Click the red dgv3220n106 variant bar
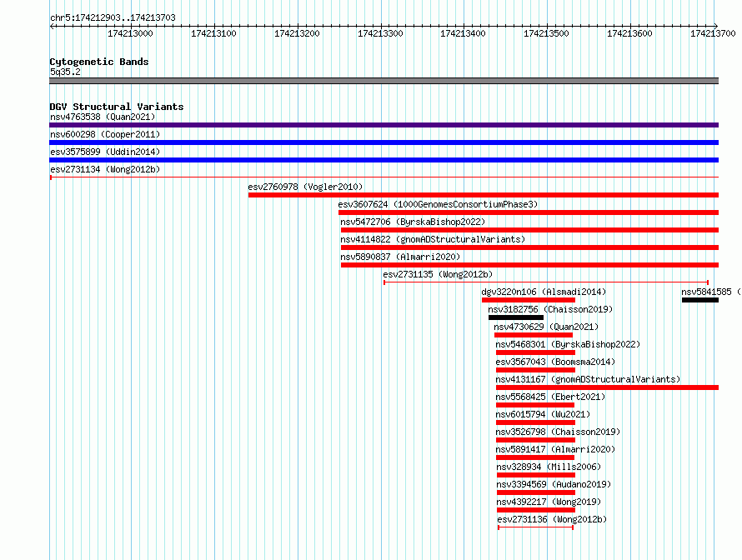742x560 pixels. (x=528, y=300)
